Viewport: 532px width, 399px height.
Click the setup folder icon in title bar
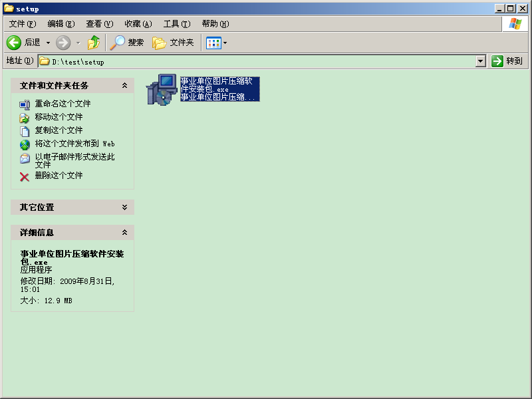pyautogui.click(x=9, y=8)
